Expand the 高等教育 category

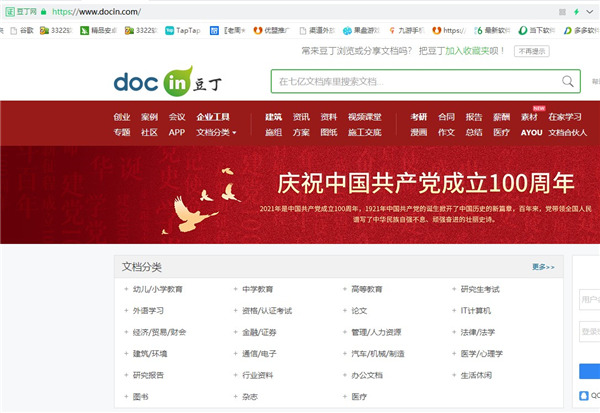coord(345,289)
